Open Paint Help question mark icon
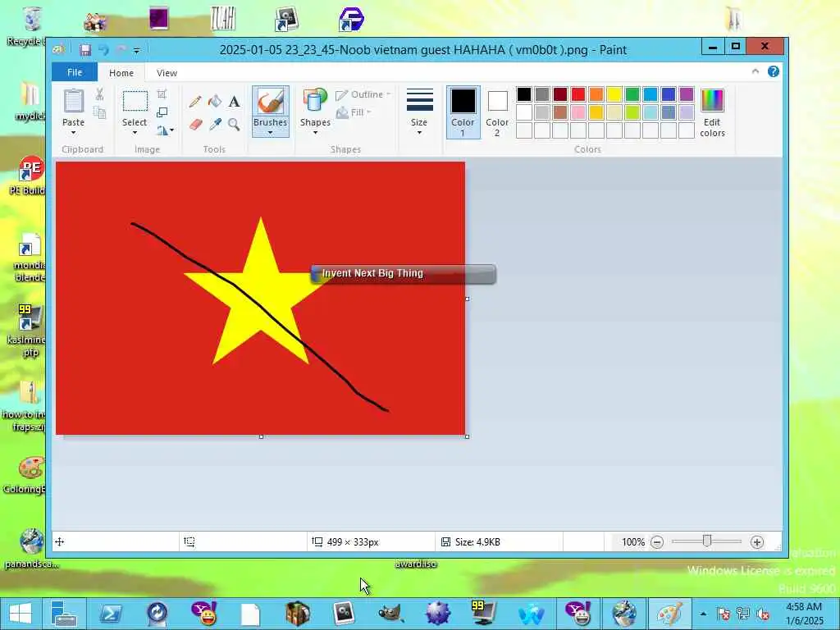This screenshot has height=630, width=840. point(773,71)
